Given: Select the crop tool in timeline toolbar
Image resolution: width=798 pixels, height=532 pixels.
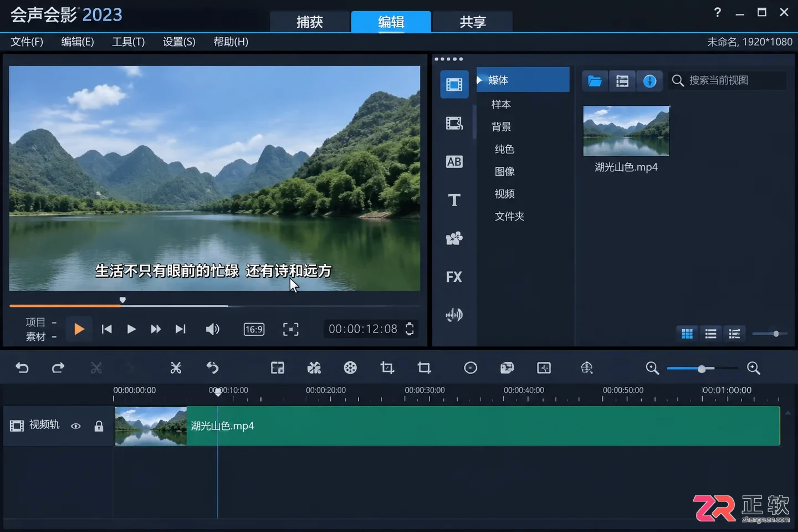Looking at the screenshot, I should coord(387,367).
